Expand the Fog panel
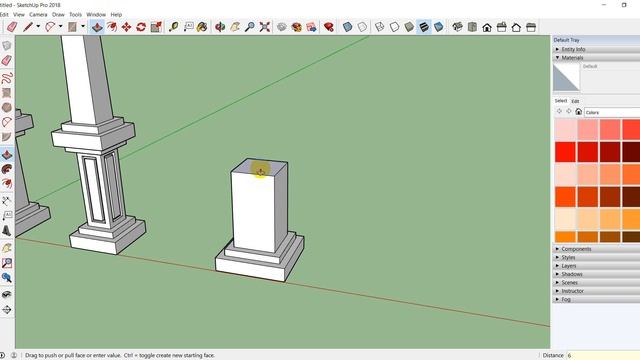 coord(596,299)
